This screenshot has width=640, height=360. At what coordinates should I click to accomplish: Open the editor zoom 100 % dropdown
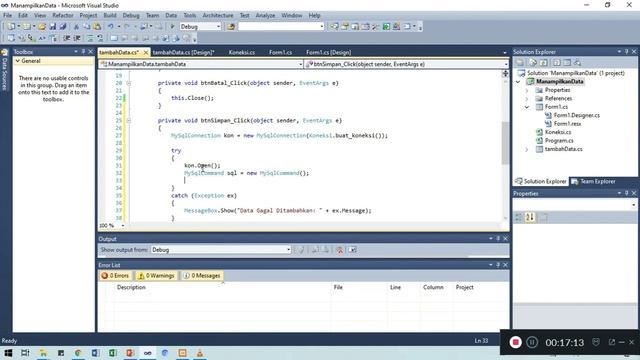click(122, 226)
